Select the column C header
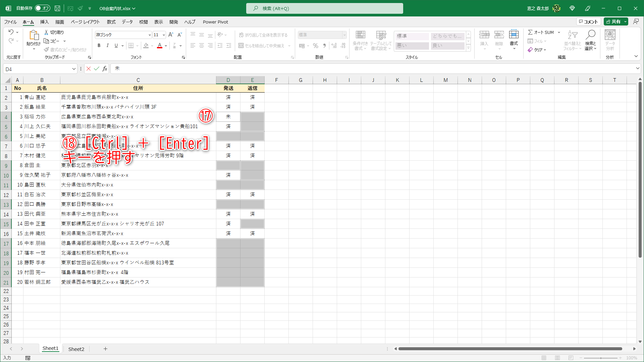The image size is (644, 362). point(138,80)
